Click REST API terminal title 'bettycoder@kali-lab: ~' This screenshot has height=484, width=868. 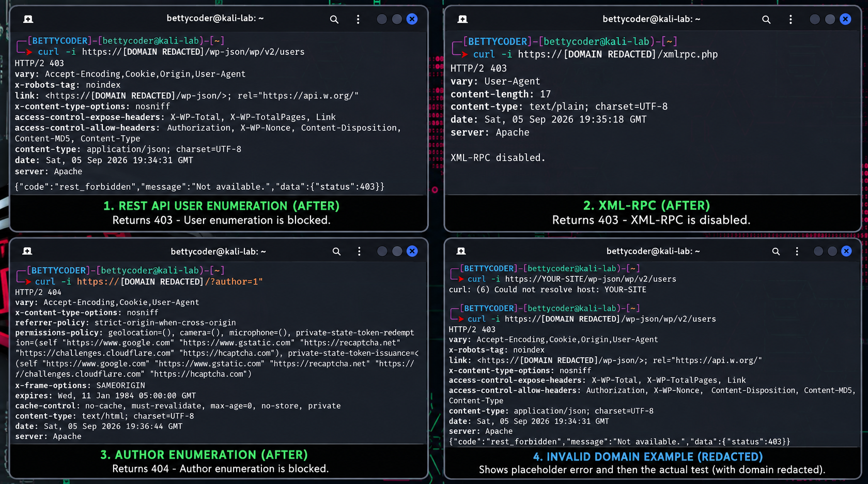pyautogui.click(x=215, y=19)
